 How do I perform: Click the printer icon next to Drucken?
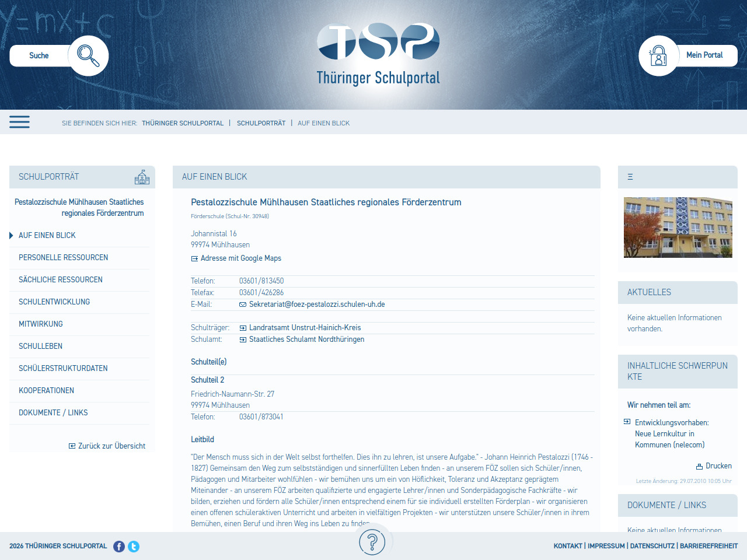(699, 467)
